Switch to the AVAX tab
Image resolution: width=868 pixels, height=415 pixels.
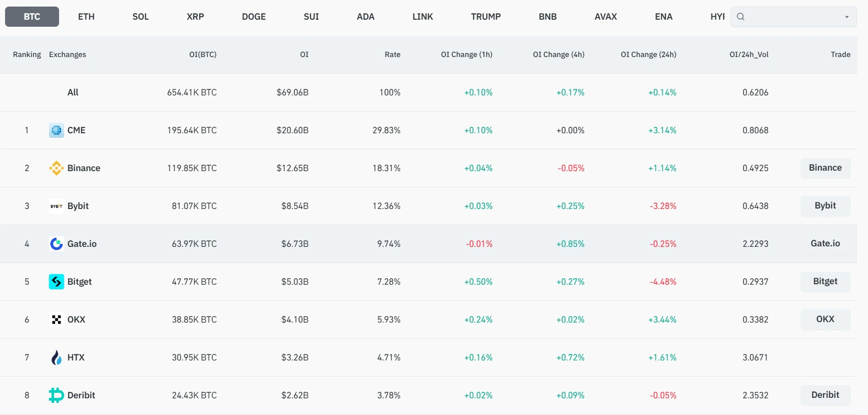coord(606,17)
